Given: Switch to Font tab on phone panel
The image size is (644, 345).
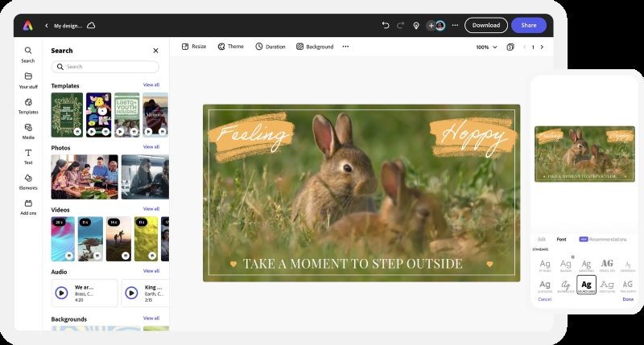Looking at the screenshot, I should pos(561,239).
